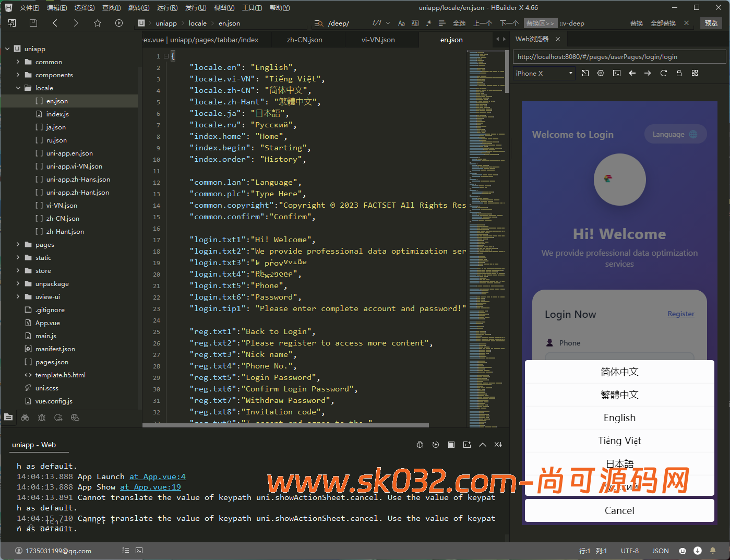Toggle the browser lock icon
Image resolution: width=730 pixels, height=560 pixels.
(x=679, y=73)
